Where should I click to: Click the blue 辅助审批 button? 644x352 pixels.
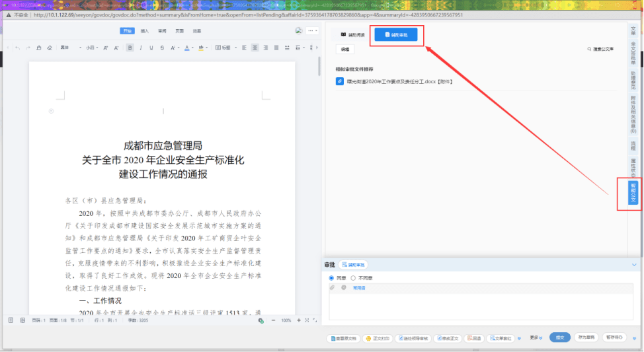[x=396, y=35]
